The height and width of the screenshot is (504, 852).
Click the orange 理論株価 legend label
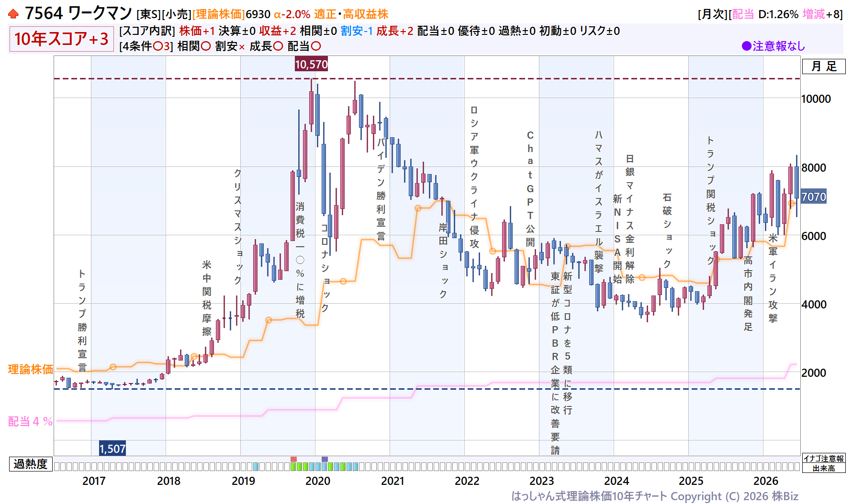(x=31, y=369)
